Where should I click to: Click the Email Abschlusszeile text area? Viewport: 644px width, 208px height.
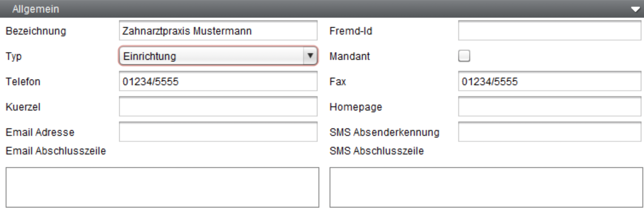click(162, 187)
